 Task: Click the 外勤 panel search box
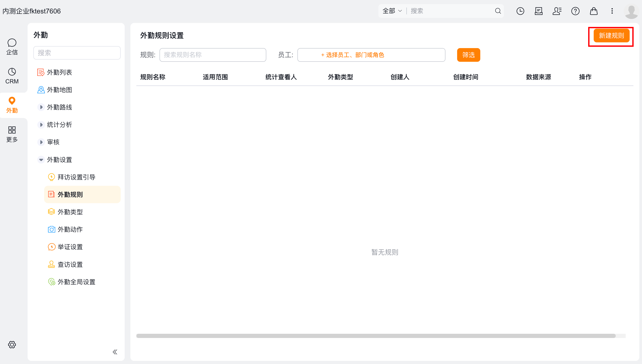[x=77, y=53]
